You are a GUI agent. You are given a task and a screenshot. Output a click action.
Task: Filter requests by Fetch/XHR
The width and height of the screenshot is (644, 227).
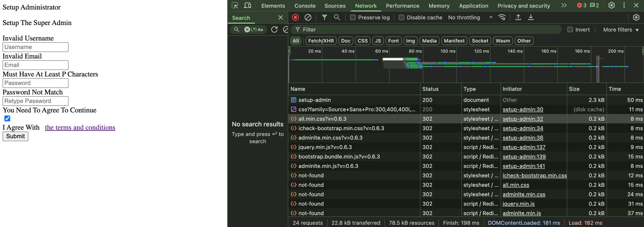click(x=321, y=41)
